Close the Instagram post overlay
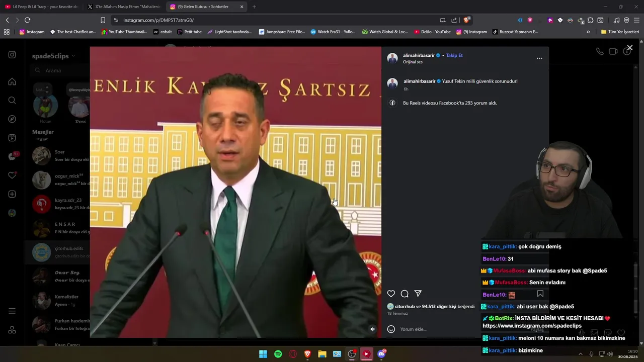Screen dimensions: 644x362 pos(629,48)
